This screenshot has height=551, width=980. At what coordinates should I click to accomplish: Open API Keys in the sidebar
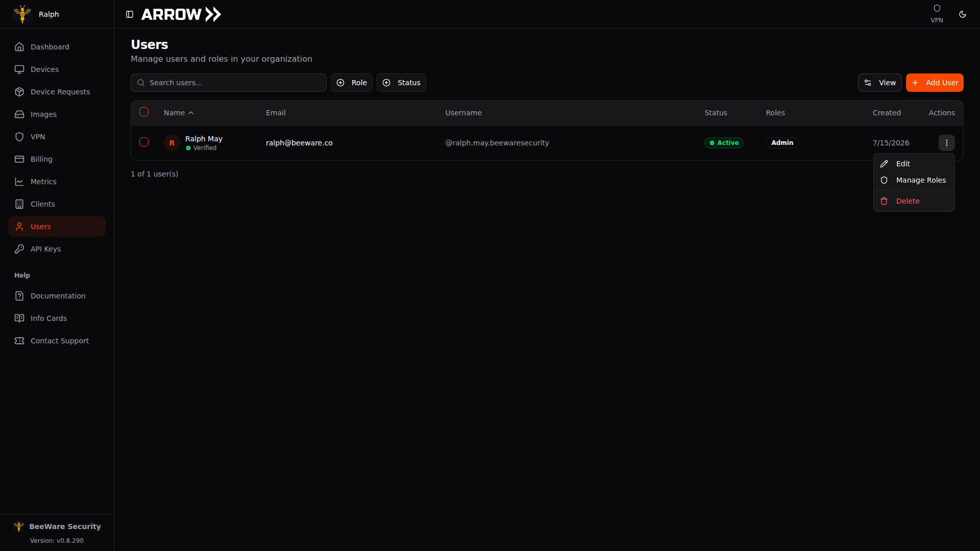57,249
